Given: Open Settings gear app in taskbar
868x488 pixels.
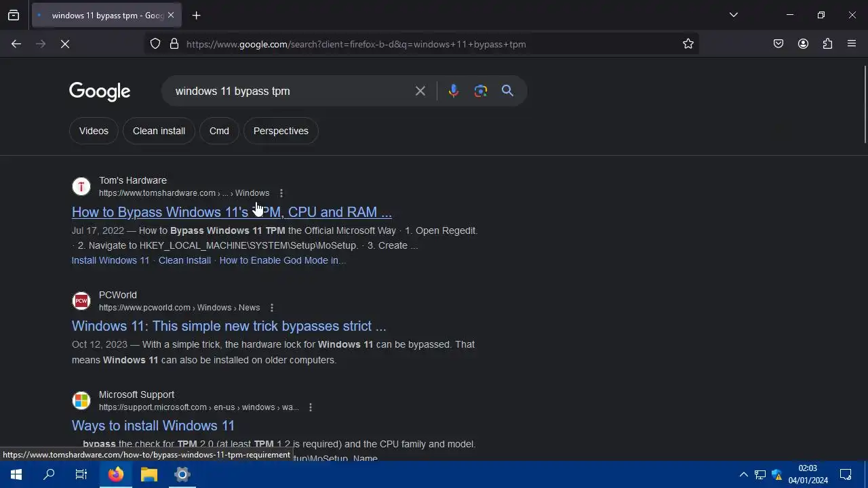Looking at the screenshot, I should (182, 474).
